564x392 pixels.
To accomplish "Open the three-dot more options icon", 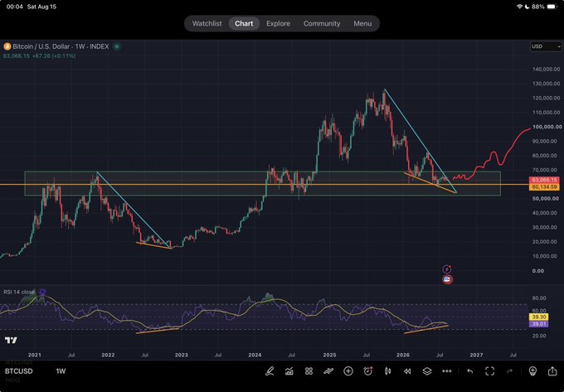I will tap(447, 371).
